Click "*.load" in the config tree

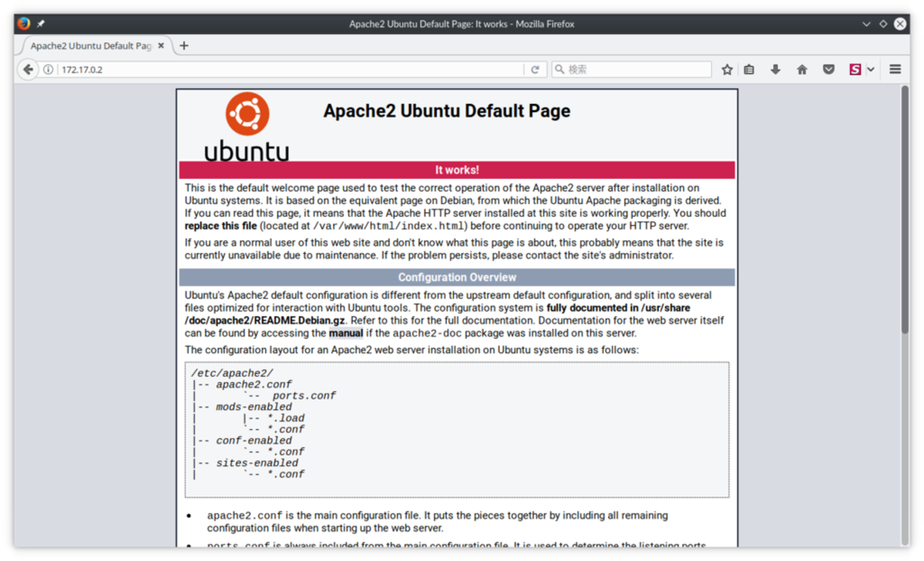pyautogui.click(x=286, y=419)
